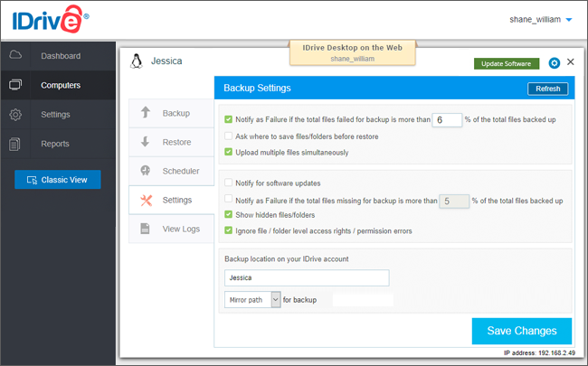This screenshot has width=588, height=366.
Task: Click the Linux penguin icon beside Jessica
Action: (x=136, y=61)
